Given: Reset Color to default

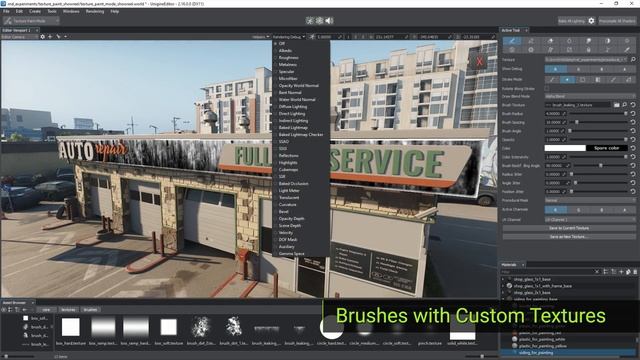Looking at the screenshot, I should click(x=633, y=148).
